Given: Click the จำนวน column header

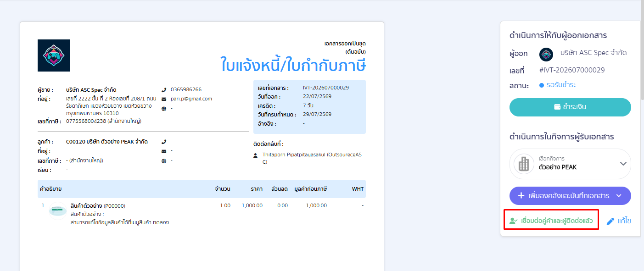Looking at the screenshot, I should pos(223,189).
